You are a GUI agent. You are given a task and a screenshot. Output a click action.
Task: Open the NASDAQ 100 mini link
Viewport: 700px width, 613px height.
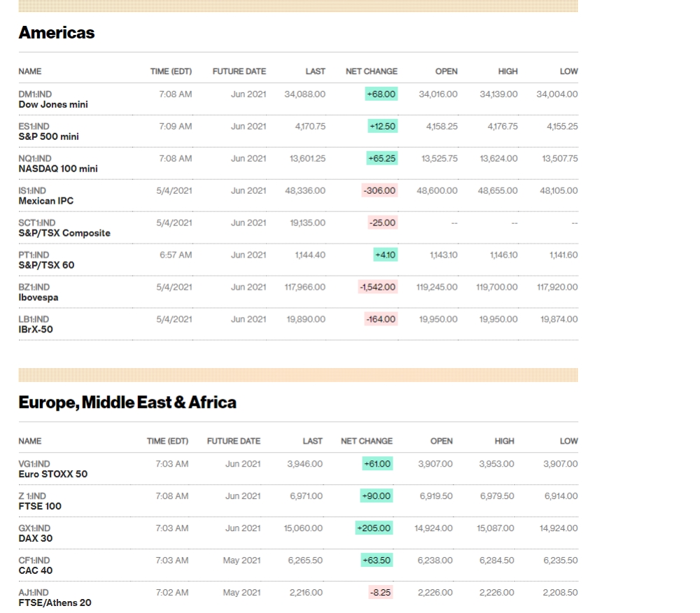pyautogui.click(x=58, y=169)
